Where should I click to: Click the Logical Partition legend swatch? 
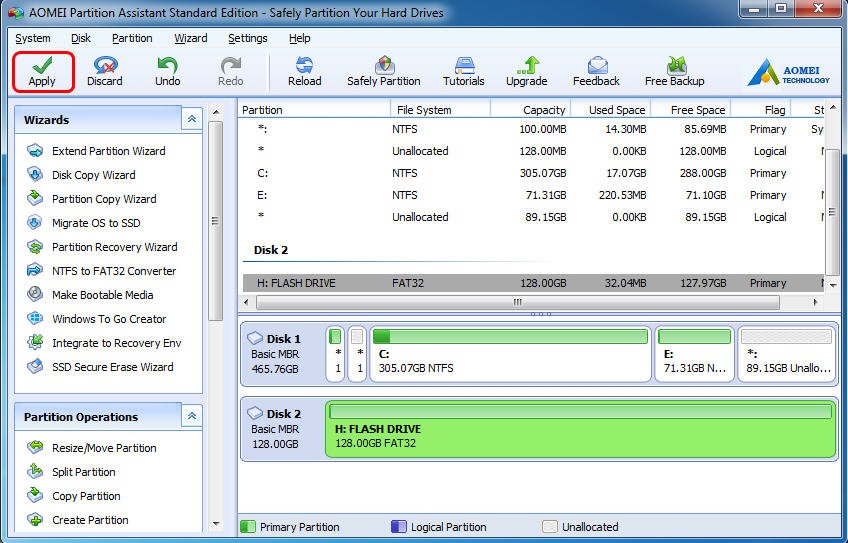point(399,526)
